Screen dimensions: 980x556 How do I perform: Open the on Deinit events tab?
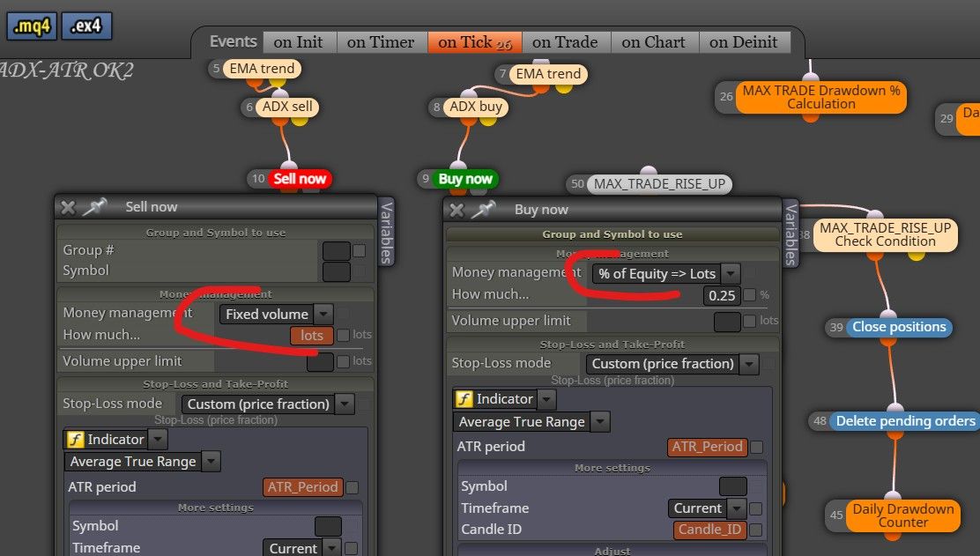pyautogui.click(x=744, y=42)
